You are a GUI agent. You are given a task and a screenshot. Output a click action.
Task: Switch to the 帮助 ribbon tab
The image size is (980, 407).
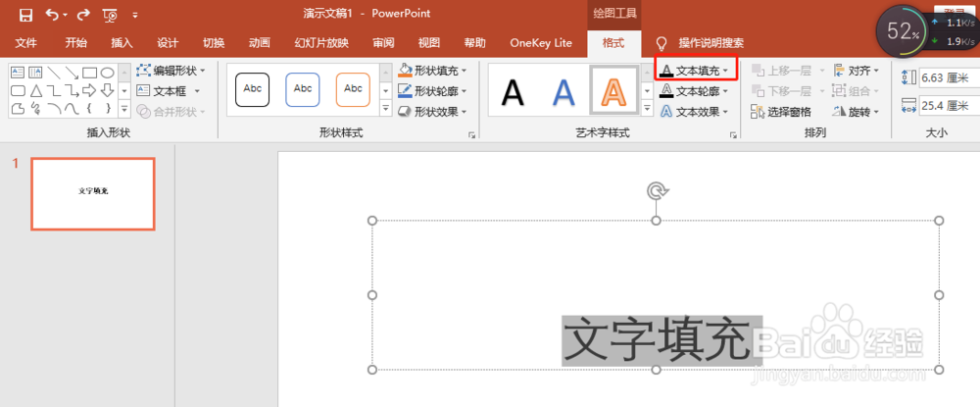pos(474,43)
